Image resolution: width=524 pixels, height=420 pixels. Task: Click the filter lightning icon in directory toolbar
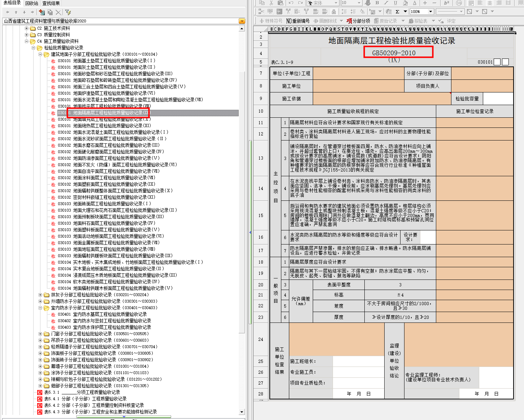(68, 12)
